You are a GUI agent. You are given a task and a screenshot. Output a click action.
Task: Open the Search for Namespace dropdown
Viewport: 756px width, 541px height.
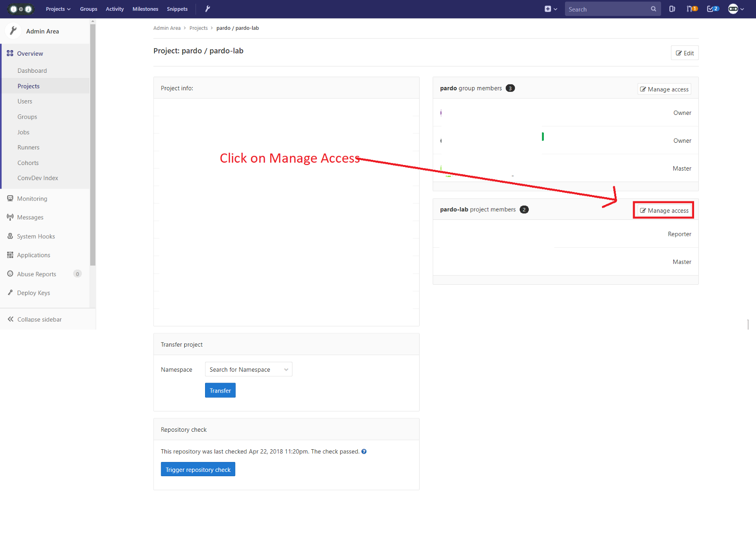[249, 369]
